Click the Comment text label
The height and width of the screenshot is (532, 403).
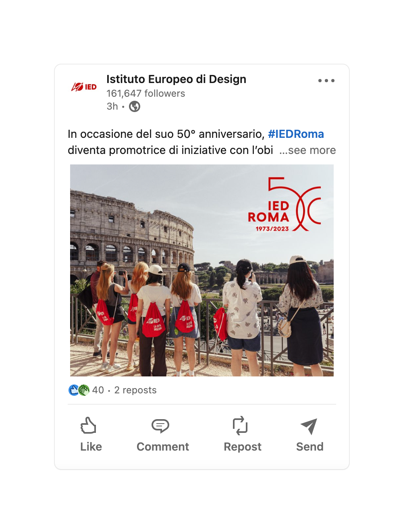point(163,447)
